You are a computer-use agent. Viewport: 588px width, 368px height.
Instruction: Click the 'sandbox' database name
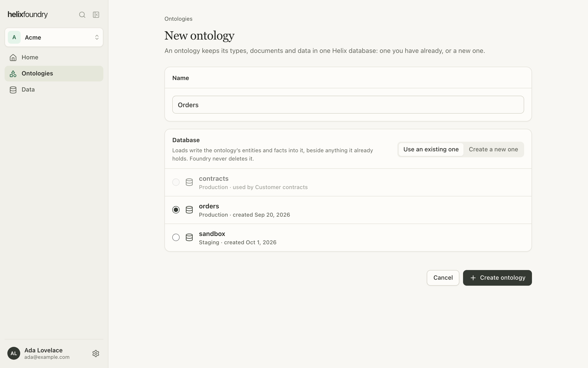point(212,234)
